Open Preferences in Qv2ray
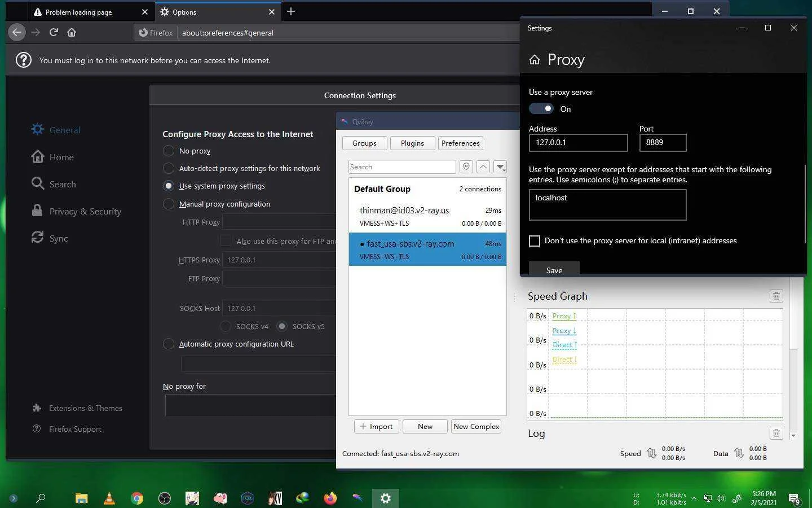Viewport: 812px width, 508px height. click(x=461, y=143)
